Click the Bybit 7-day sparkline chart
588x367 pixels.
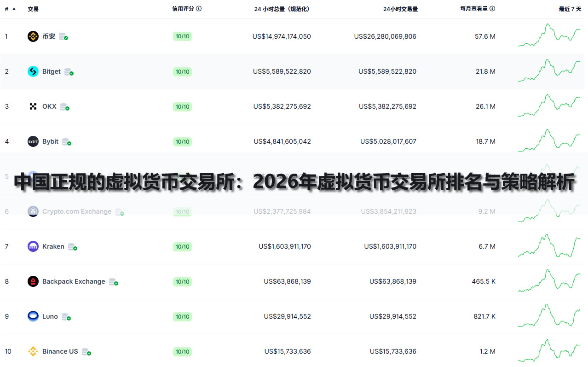[549, 140]
